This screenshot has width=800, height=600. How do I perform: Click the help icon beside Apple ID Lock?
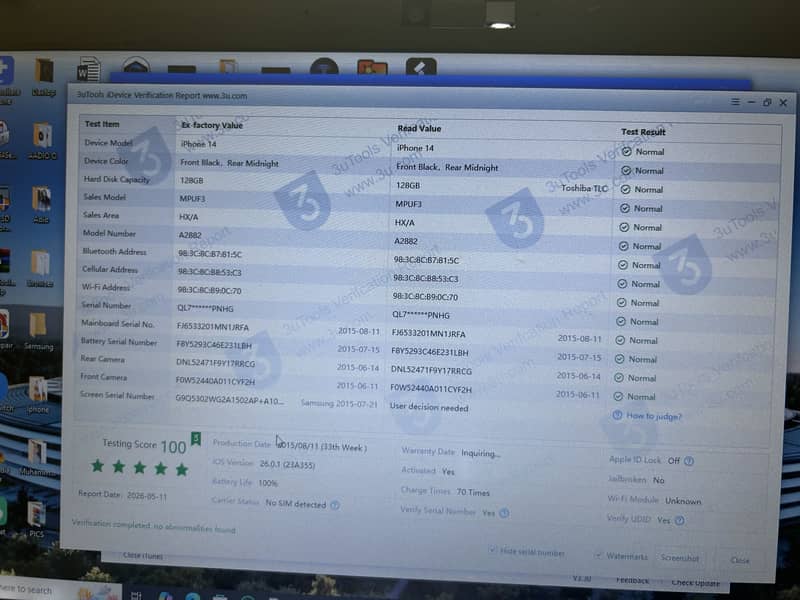pyautogui.click(x=689, y=461)
